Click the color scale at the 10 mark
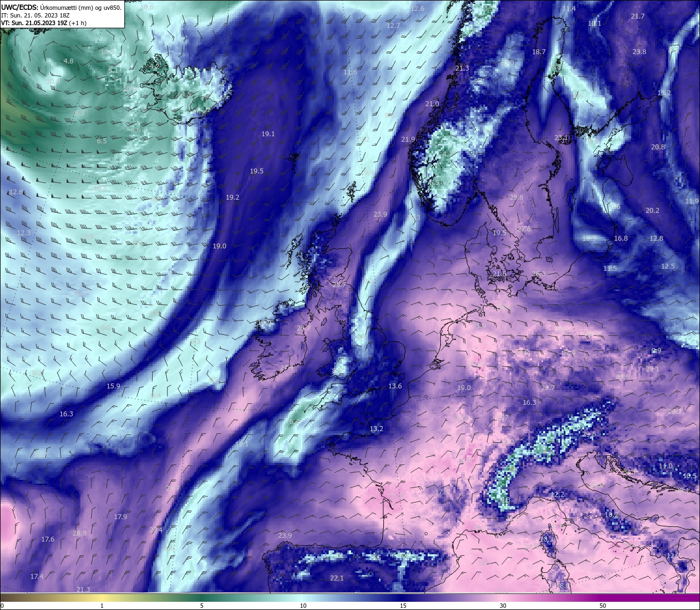The width and height of the screenshot is (700, 610). pyautogui.click(x=302, y=599)
